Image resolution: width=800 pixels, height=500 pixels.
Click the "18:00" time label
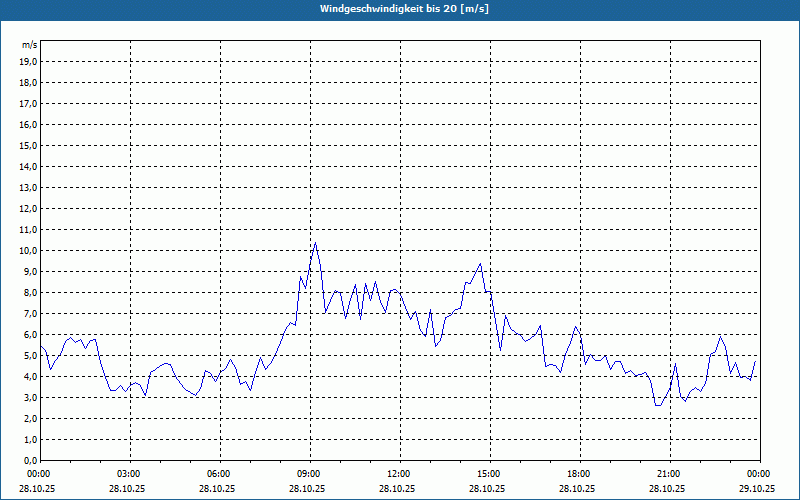click(580, 474)
